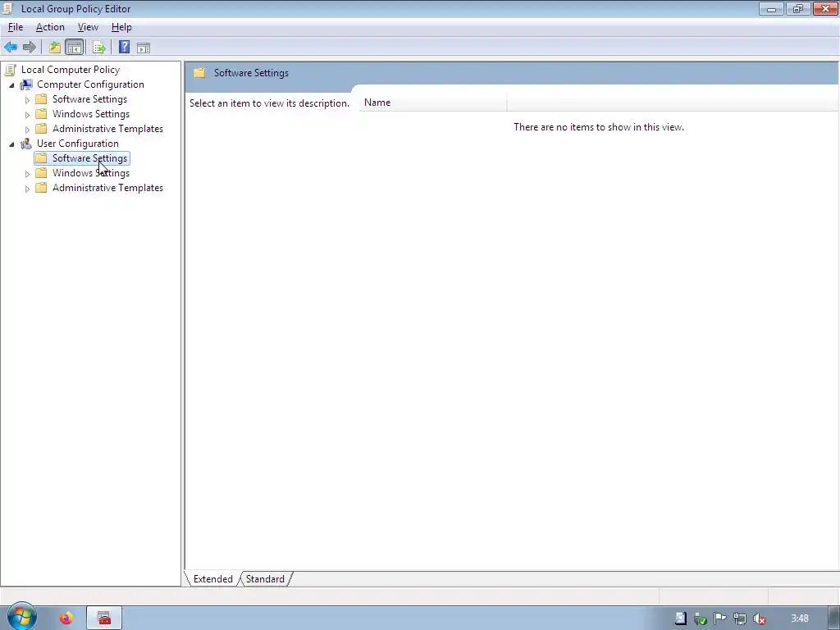Select Windows Settings label under User Configuration
The height and width of the screenshot is (630, 840).
(x=91, y=173)
